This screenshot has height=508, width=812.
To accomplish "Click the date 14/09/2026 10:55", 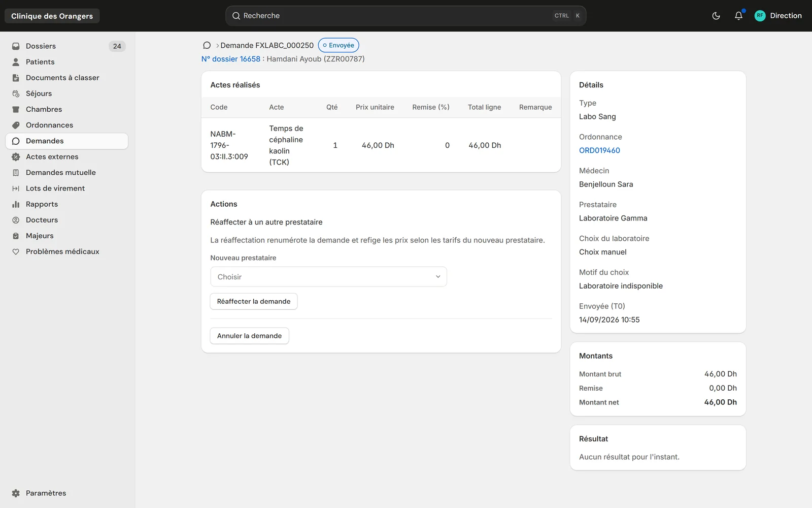I will click(610, 320).
